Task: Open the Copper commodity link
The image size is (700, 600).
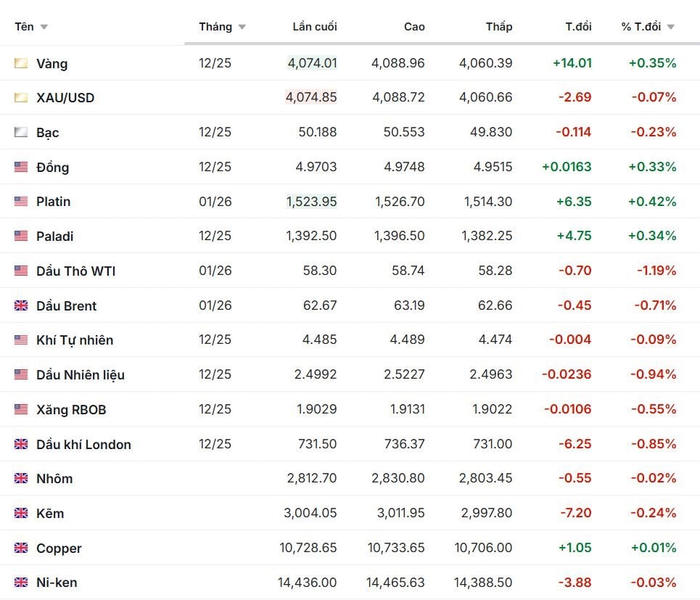Action: tap(59, 548)
